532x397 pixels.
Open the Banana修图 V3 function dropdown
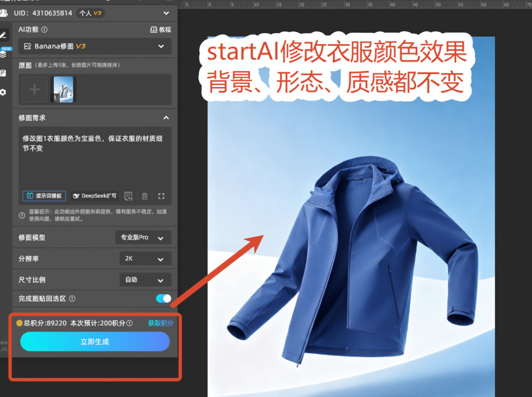pos(95,46)
